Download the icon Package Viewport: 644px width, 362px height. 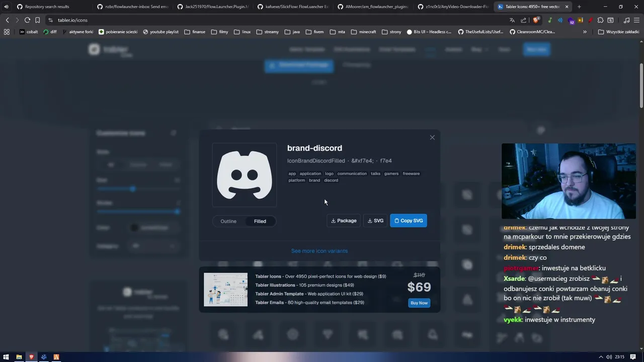(344, 221)
